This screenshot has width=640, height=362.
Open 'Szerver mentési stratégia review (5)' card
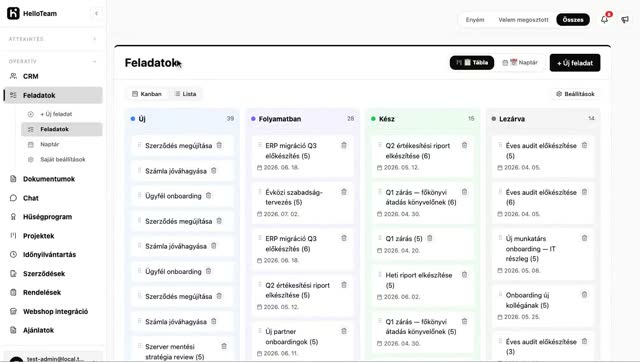tap(182, 350)
